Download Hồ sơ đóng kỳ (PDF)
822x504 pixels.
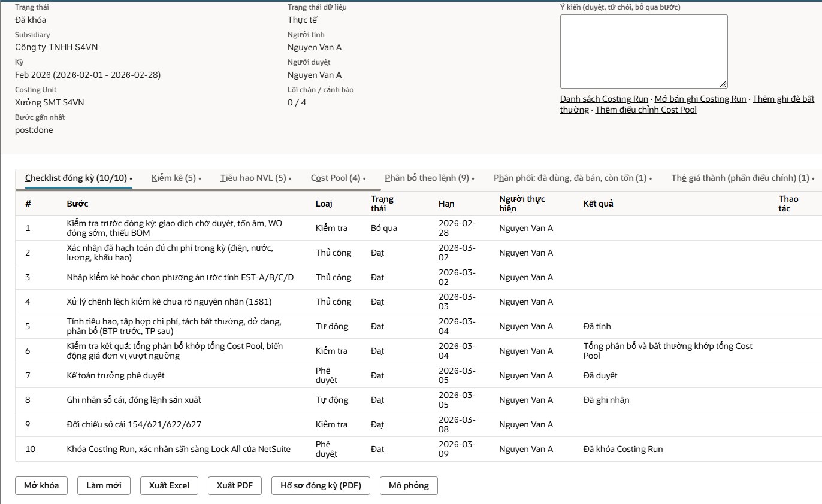(321, 485)
